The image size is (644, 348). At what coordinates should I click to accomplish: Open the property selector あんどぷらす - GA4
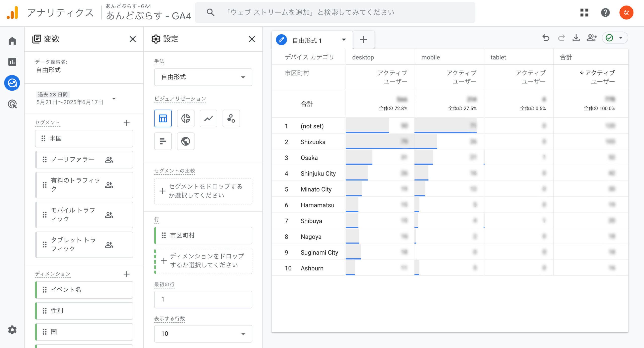click(x=148, y=12)
